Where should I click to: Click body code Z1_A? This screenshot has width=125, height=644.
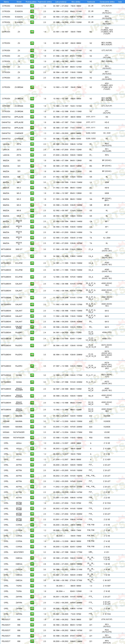[91, 249]
